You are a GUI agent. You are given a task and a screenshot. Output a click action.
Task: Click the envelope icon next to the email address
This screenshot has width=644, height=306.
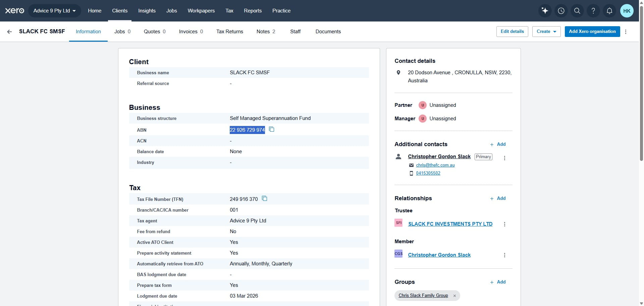click(411, 165)
